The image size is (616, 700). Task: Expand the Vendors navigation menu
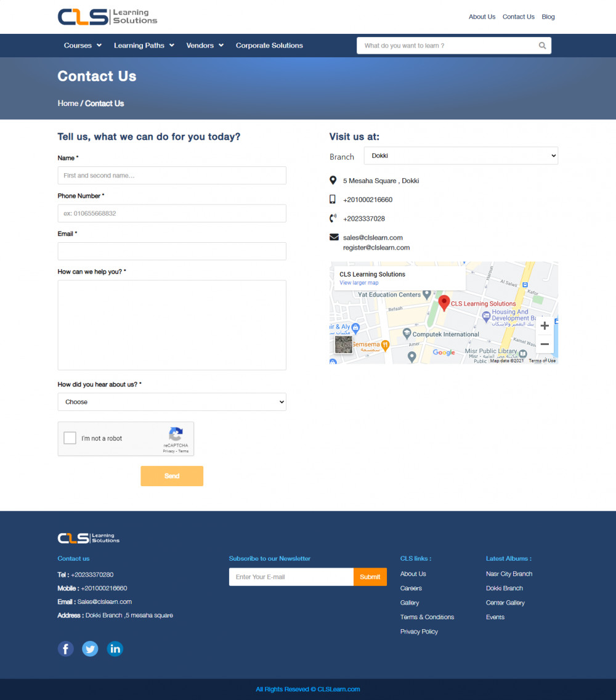(205, 45)
